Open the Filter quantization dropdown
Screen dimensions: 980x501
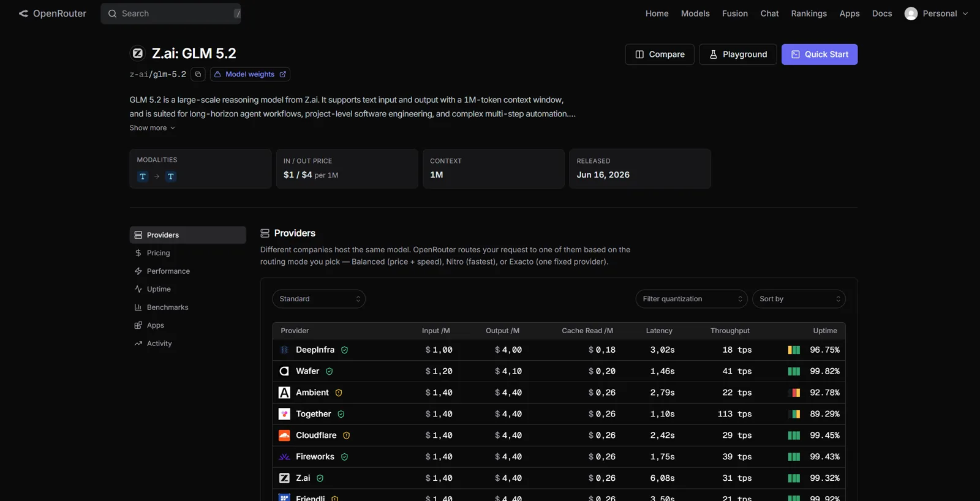692,299
